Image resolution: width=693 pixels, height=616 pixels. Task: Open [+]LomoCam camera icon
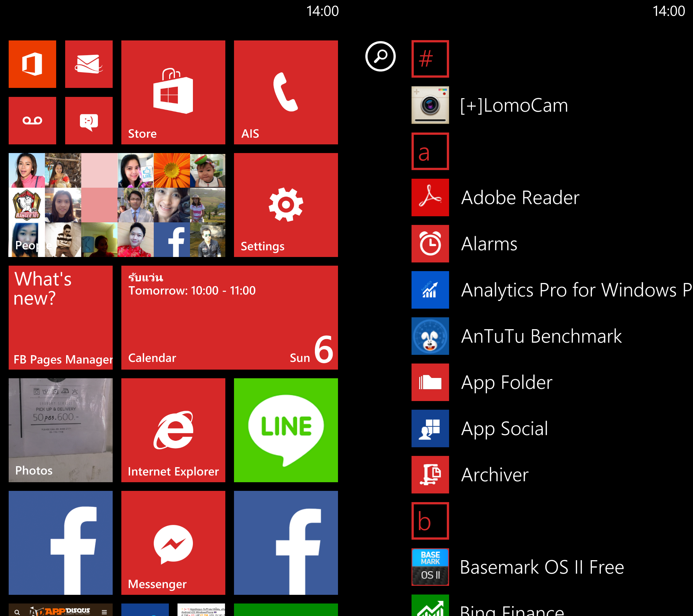pos(430,105)
